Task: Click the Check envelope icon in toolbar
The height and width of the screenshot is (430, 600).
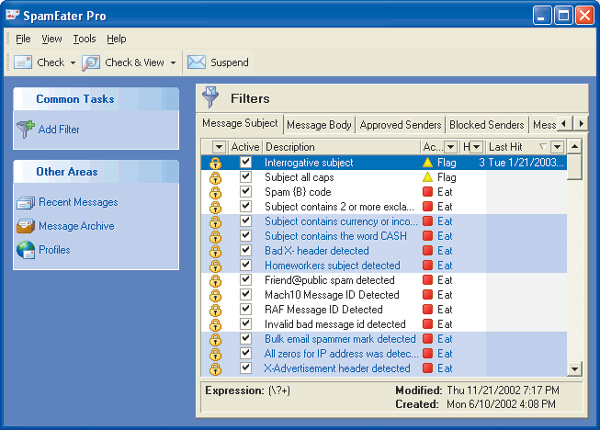Action: [23, 62]
